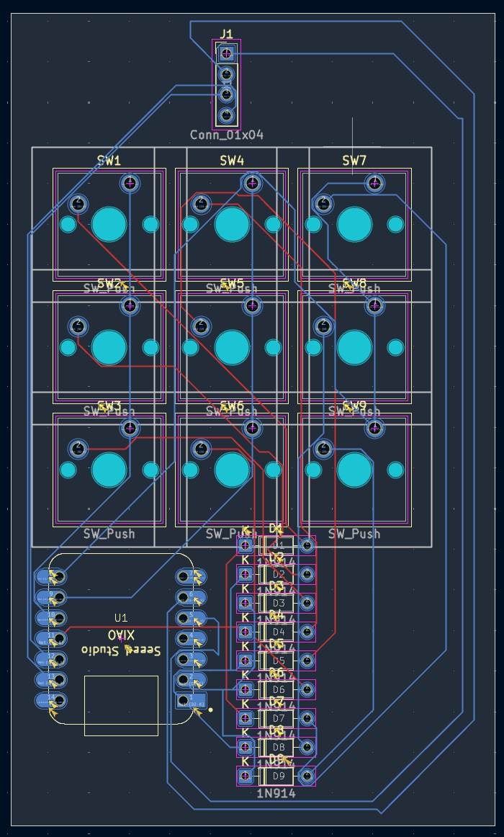Click pad 1 of switch SW1
The width and height of the screenshot is (504, 837).
pos(130,183)
